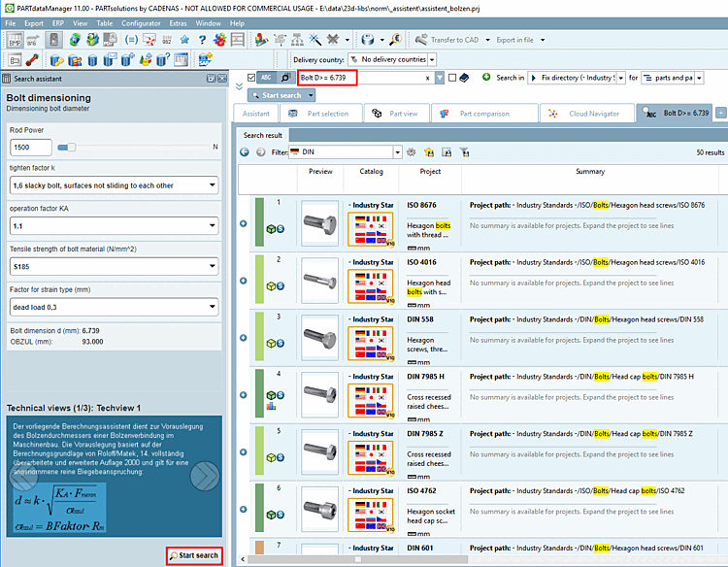Toggle the checkbox left of ABC button
728x567 pixels.
(251, 78)
